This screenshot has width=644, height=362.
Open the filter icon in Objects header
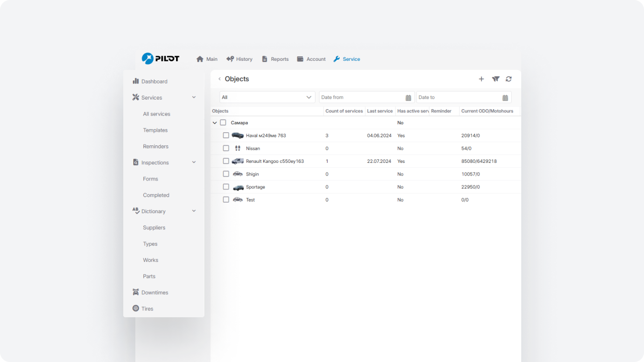(496, 79)
